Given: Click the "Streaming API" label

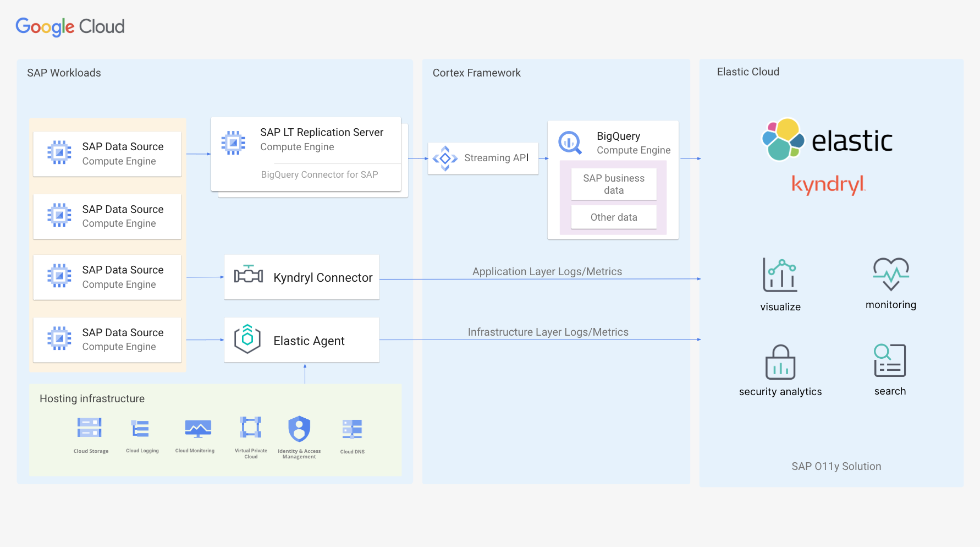Looking at the screenshot, I should point(496,158).
